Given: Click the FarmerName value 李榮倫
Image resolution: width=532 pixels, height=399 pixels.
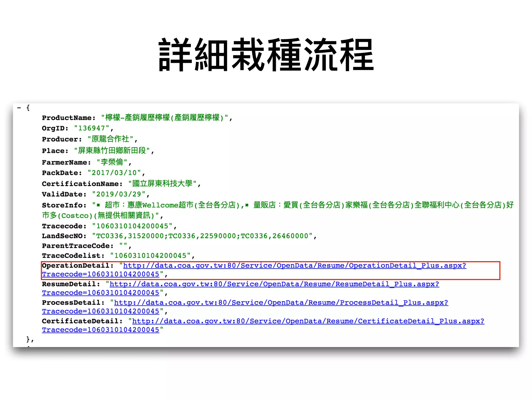Looking at the screenshot, I should [112, 162].
